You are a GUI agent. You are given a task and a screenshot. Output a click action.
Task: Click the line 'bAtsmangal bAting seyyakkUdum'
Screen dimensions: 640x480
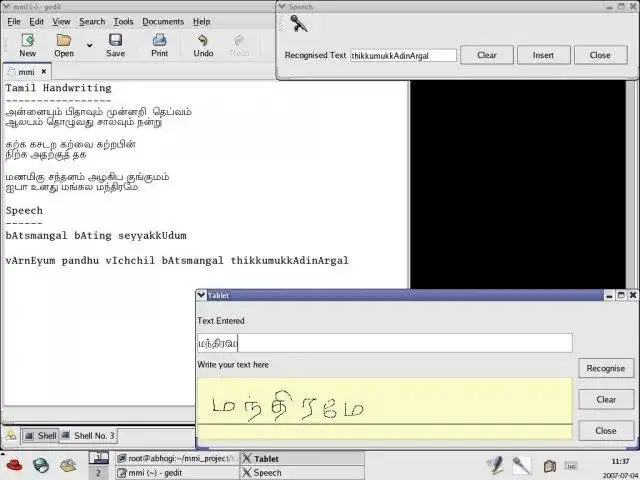pos(96,236)
